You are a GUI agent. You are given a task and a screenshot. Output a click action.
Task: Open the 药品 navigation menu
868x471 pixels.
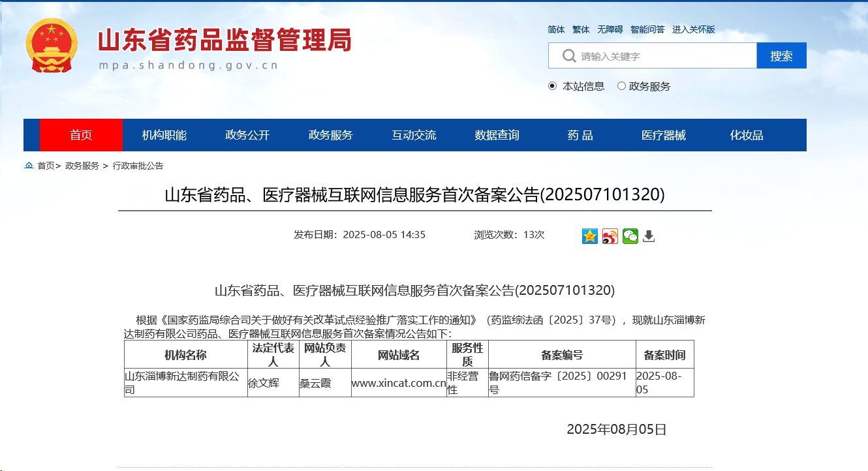(x=578, y=134)
